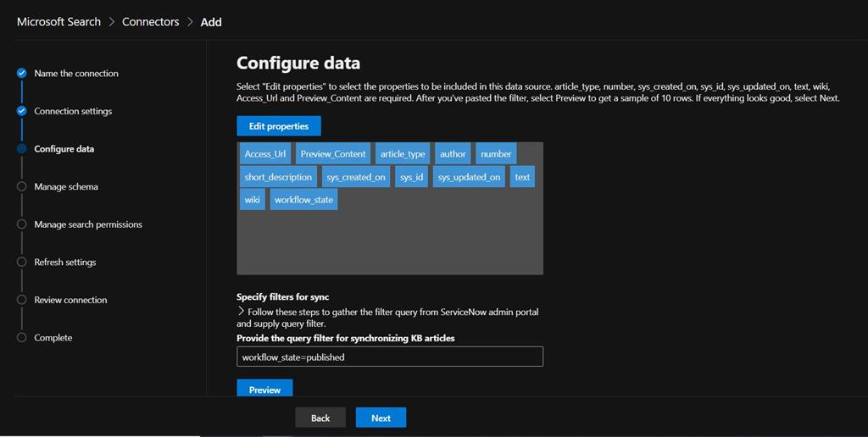
Task: Select the text property tag
Action: pyautogui.click(x=522, y=177)
